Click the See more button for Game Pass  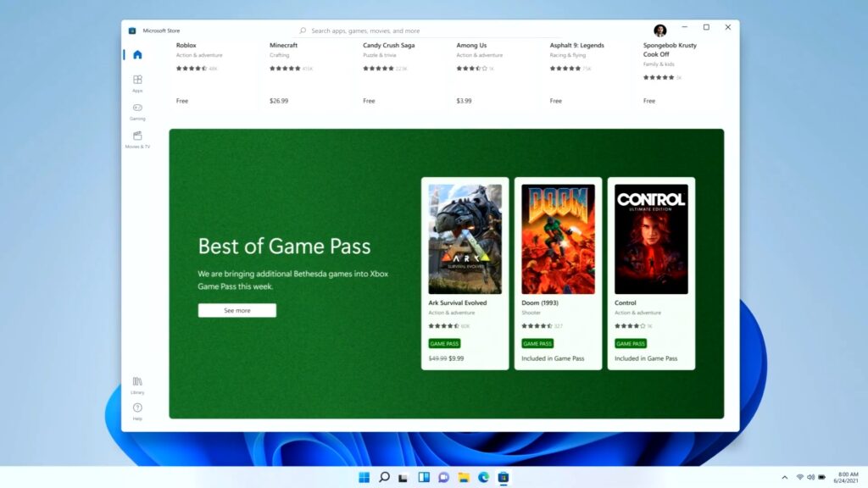[236, 310]
